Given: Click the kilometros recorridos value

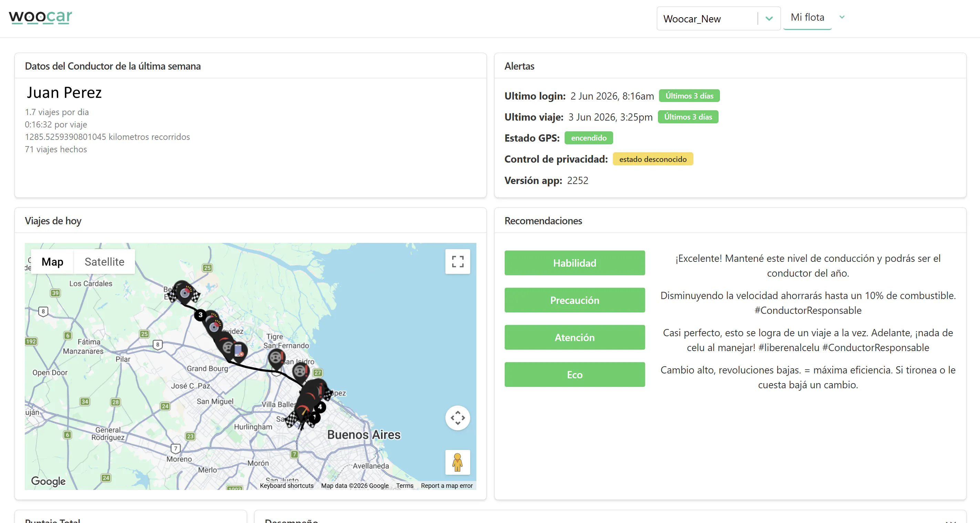Looking at the screenshot, I should coord(107,137).
